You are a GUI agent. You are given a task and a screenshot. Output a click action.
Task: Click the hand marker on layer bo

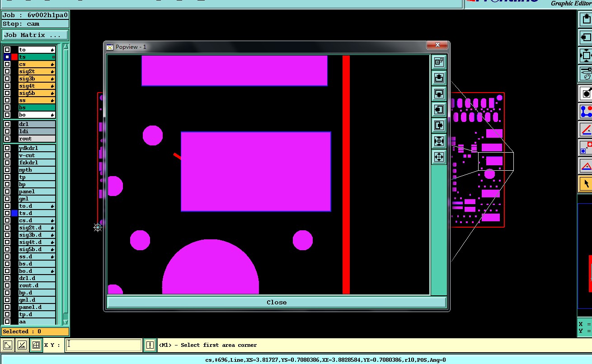click(53, 115)
